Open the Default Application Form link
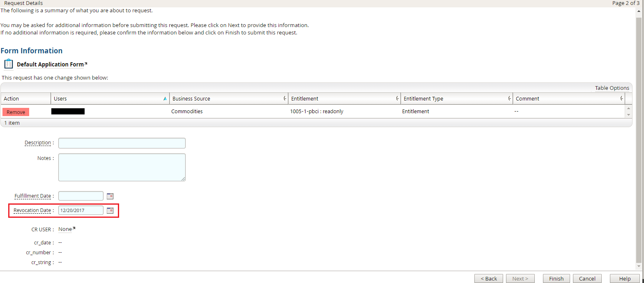 click(50, 64)
